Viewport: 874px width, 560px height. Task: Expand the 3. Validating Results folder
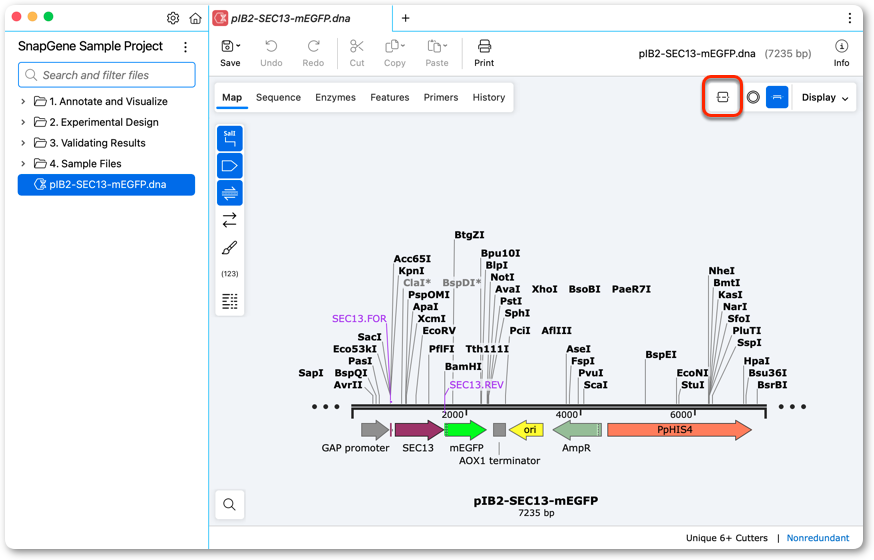[23, 143]
